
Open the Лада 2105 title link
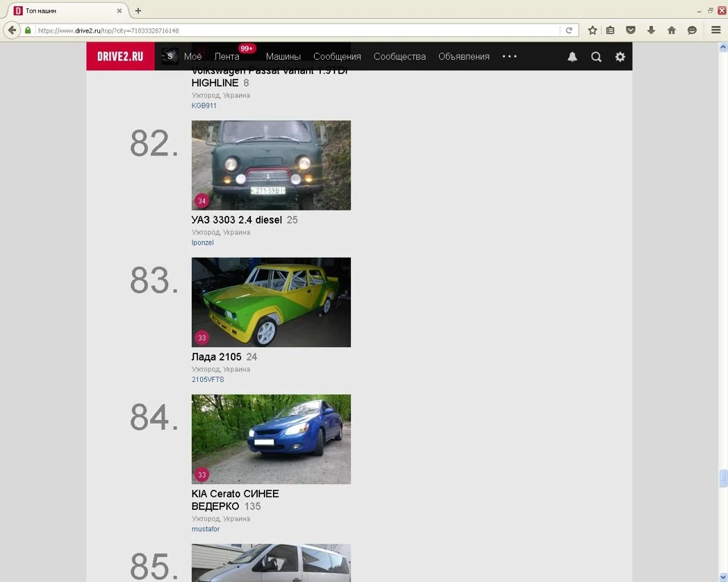(x=216, y=357)
